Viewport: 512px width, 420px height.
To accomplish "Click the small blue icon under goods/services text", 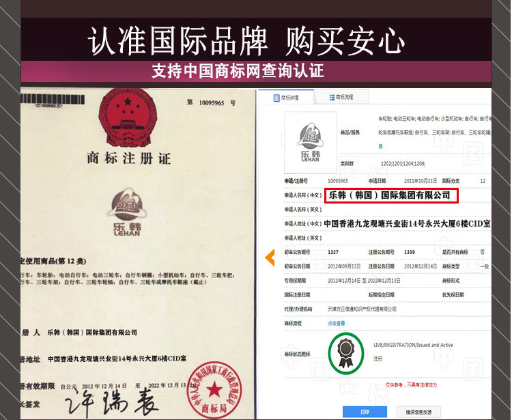I will point(380,146).
